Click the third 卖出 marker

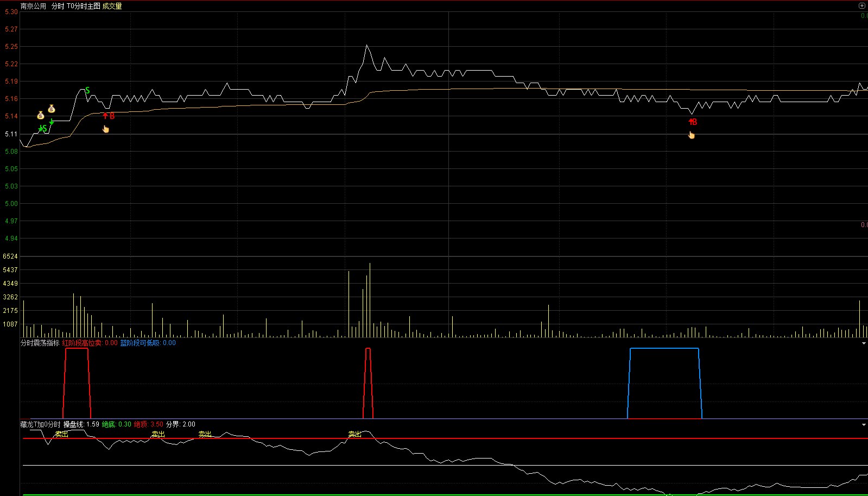[x=205, y=434]
